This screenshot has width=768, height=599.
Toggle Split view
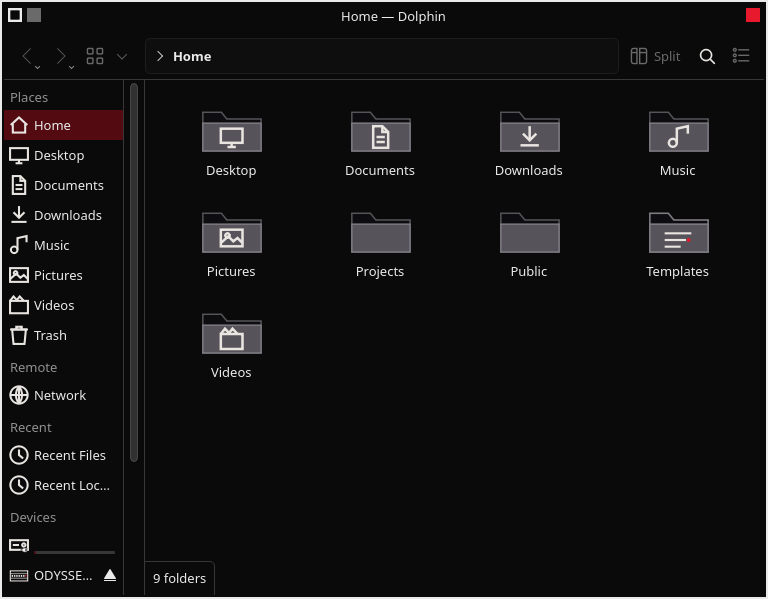[x=655, y=56]
